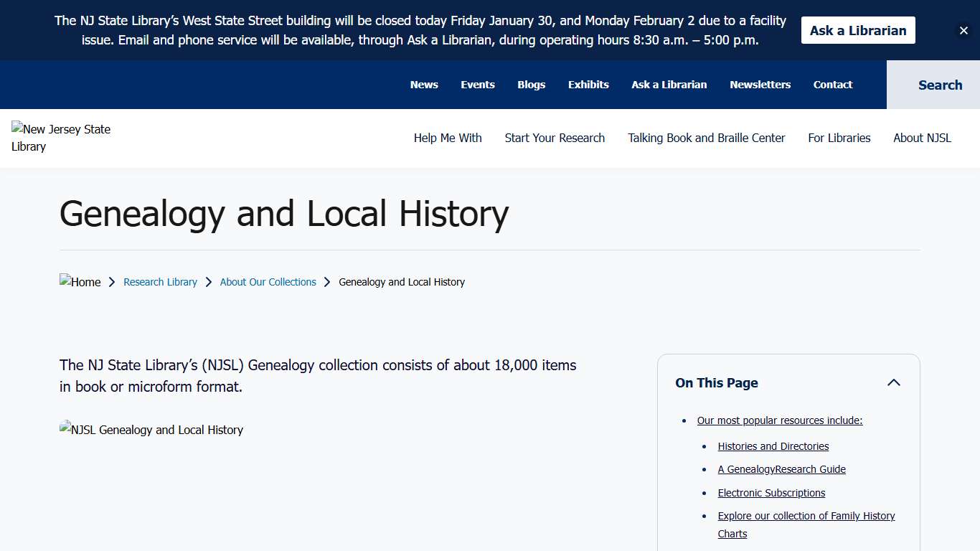The height and width of the screenshot is (551, 980).
Task: Open the Histories and Directories link
Action: coord(773,446)
